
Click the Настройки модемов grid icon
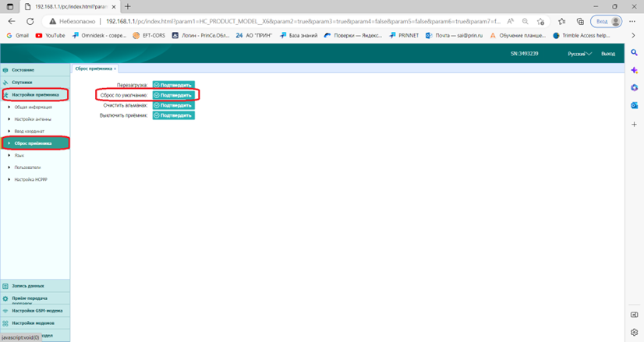5,323
